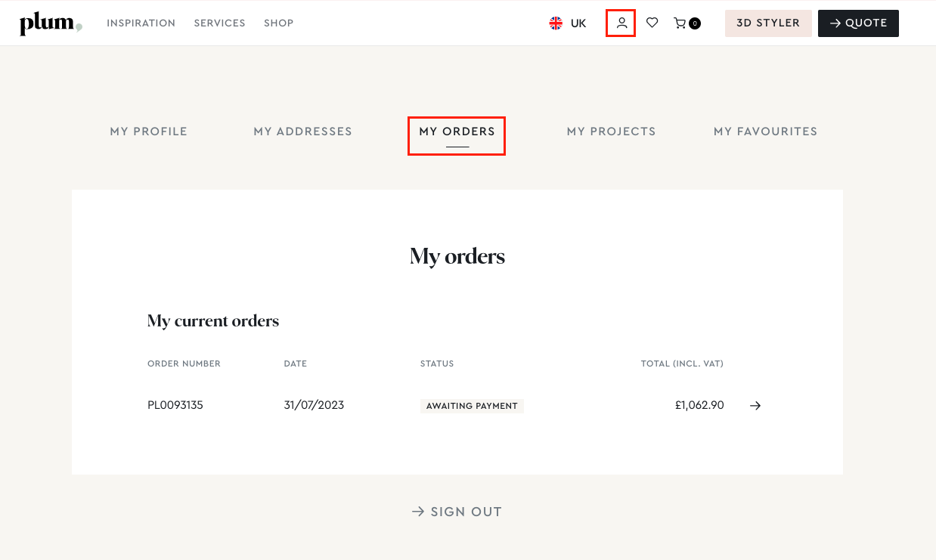Open the shopping cart icon

(680, 23)
